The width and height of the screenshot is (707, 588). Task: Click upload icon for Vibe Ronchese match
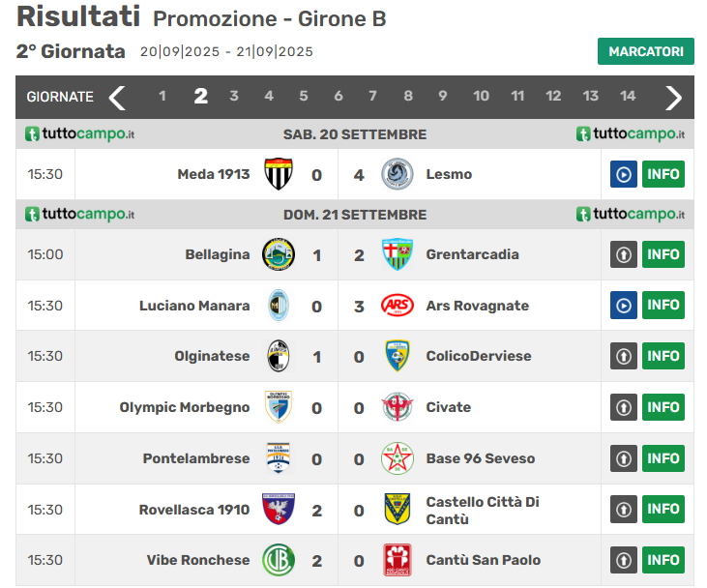point(624,560)
